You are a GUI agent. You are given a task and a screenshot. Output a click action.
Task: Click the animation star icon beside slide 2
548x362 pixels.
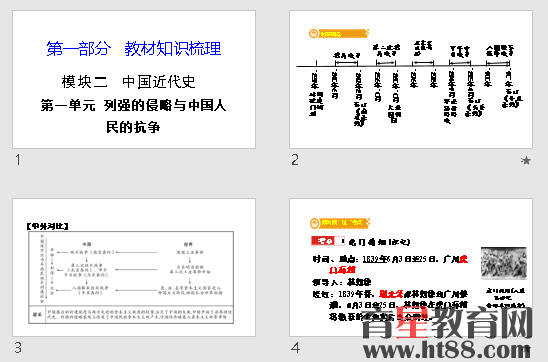(x=525, y=160)
